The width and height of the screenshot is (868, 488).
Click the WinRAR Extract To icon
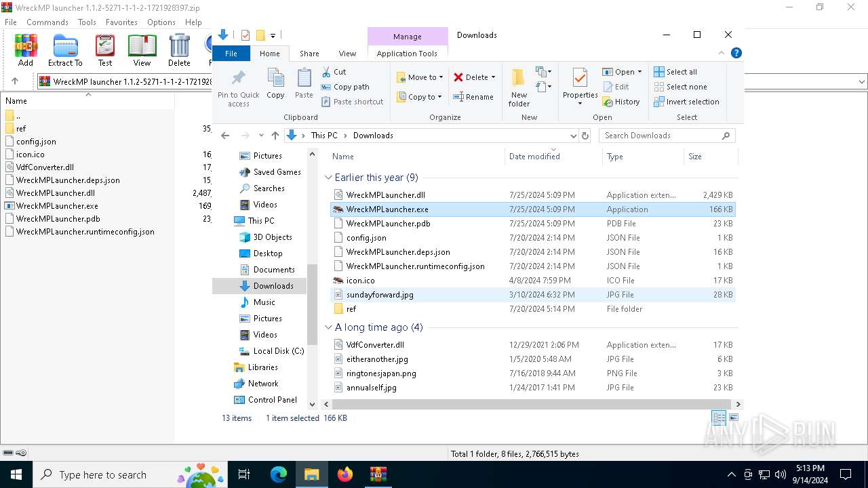(65, 50)
